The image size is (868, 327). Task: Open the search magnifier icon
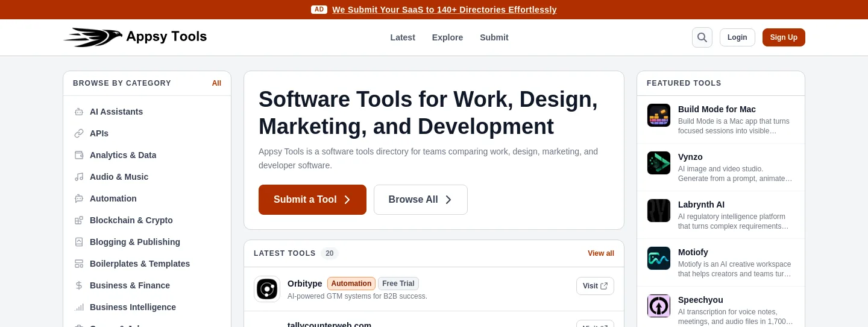[x=702, y=37]
